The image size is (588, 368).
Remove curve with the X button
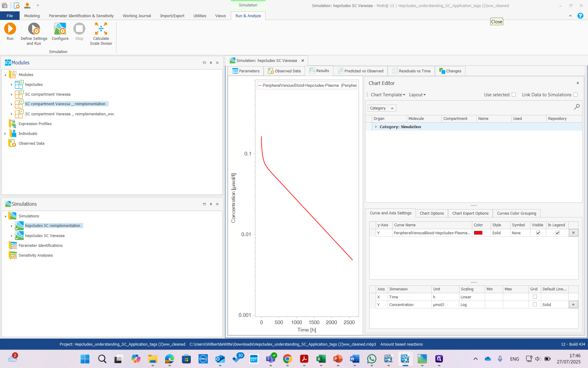(573, 233)
